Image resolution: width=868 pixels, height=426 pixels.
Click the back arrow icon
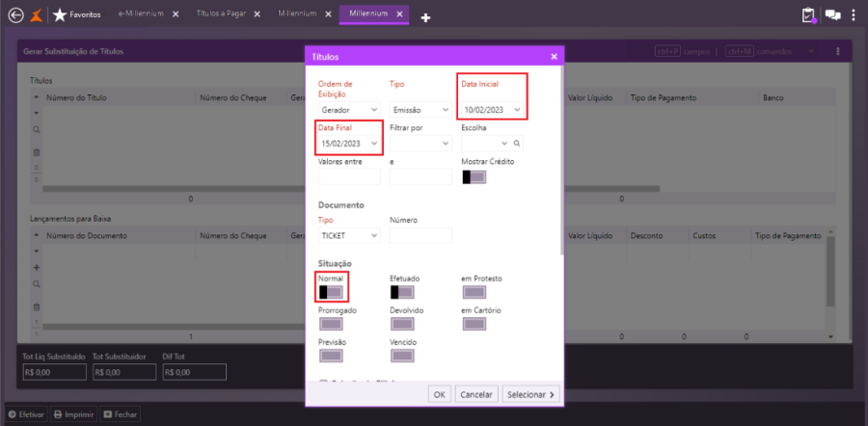click(x=16, y=15)
